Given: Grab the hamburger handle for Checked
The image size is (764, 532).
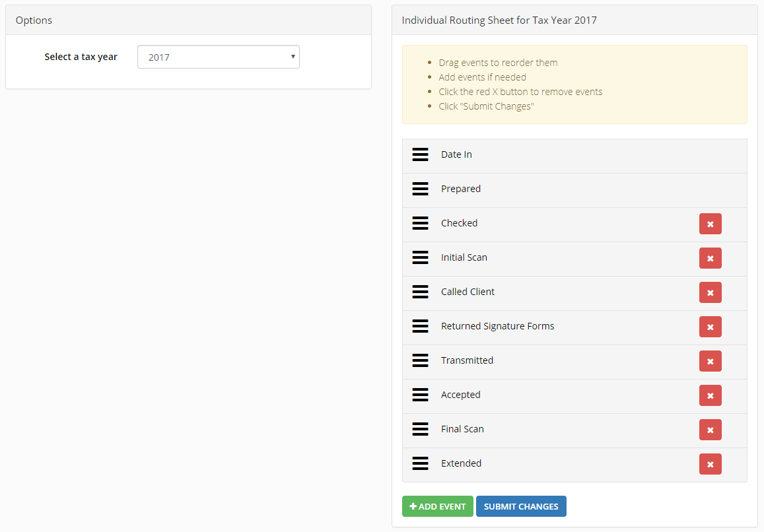Looking at the screenshot, I should [420, 223].
